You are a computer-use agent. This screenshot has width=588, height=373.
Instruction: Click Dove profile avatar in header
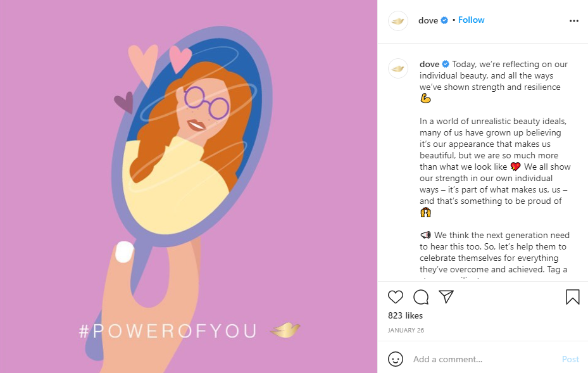[x=397, y=21]
